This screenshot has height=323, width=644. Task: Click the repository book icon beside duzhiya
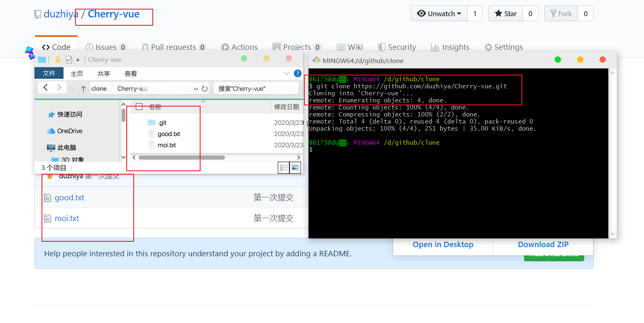(x=38, y=15)
